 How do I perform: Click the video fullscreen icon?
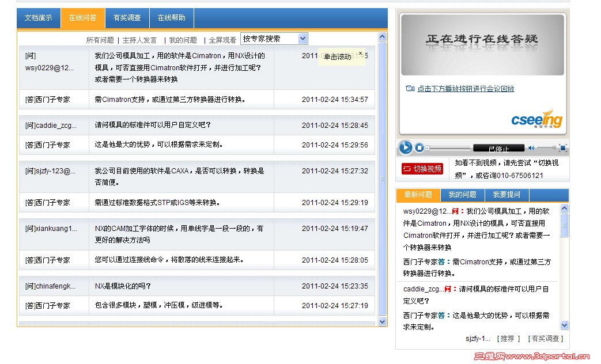tap(563, 147)
